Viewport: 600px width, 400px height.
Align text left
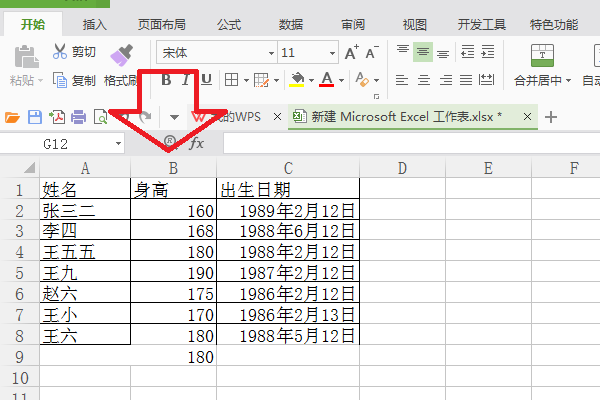pyautogui.click(x=402, y=80)
